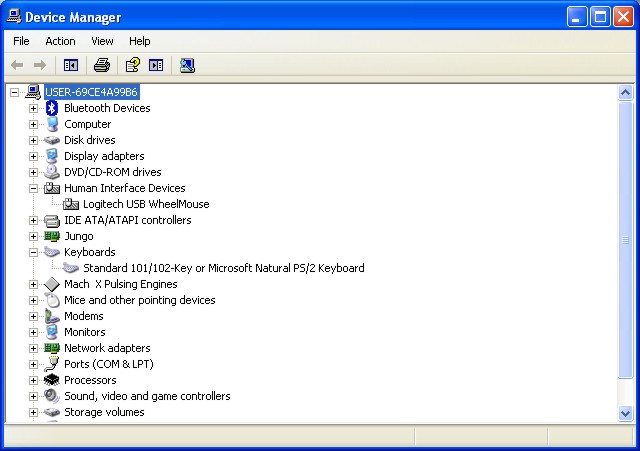The height and width of the screenshot is (451, 640).
Task: Collapse the Human Interface Devices node
Action: pos(33,188)
